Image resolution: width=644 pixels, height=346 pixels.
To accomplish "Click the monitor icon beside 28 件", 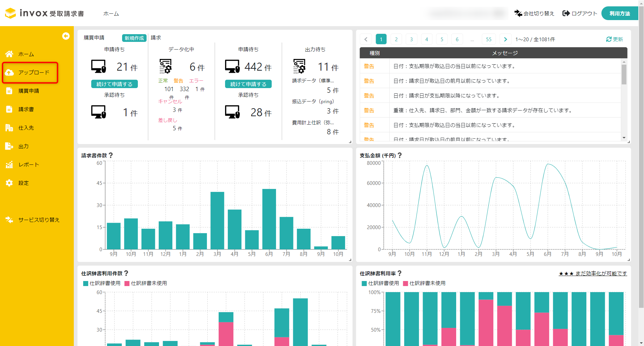I will (232, 112).
